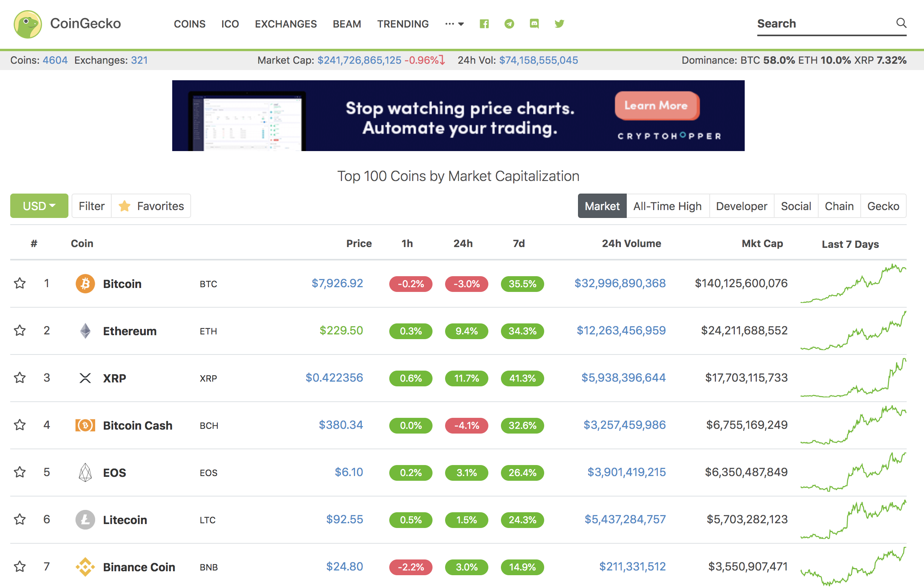This screenshot has width=924, height=587.
Task: Toggle the XRP favorite star
Action: [20, 378]
